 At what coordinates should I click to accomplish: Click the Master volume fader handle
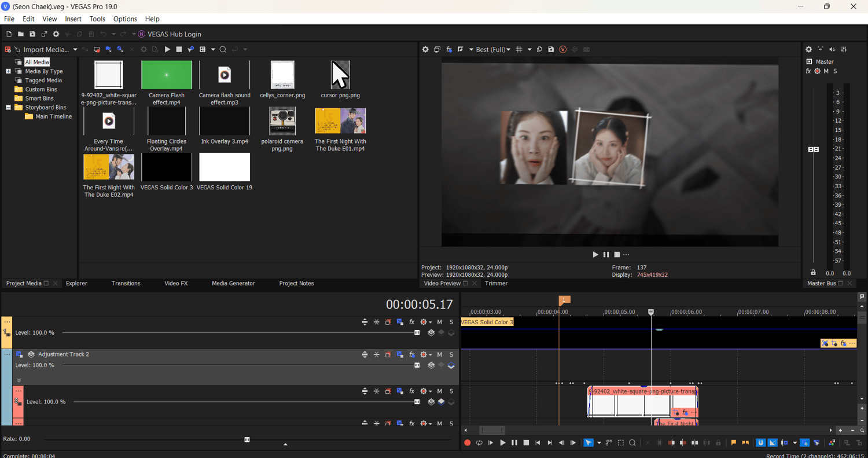point(814,149)
